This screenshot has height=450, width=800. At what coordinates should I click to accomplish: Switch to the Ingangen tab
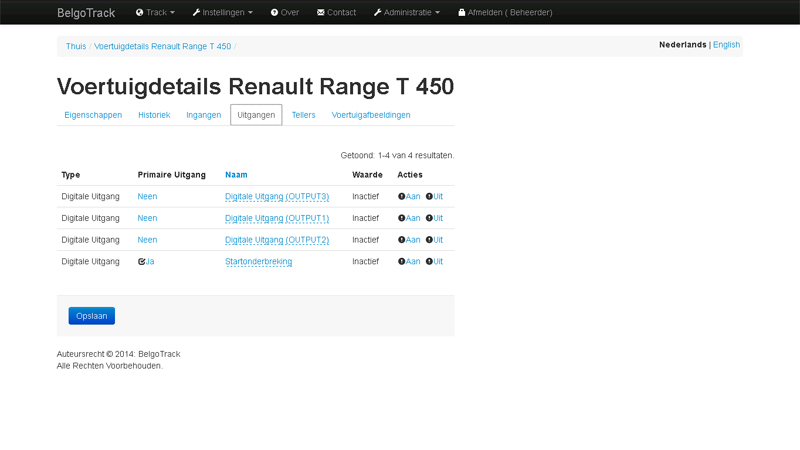click(x=204, y=115)
